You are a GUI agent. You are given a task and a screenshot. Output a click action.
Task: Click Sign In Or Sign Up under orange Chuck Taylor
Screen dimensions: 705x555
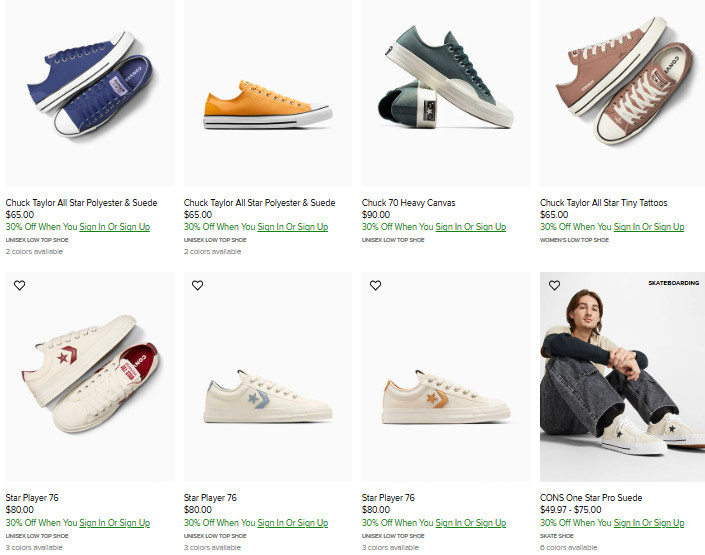coord(292,227)
